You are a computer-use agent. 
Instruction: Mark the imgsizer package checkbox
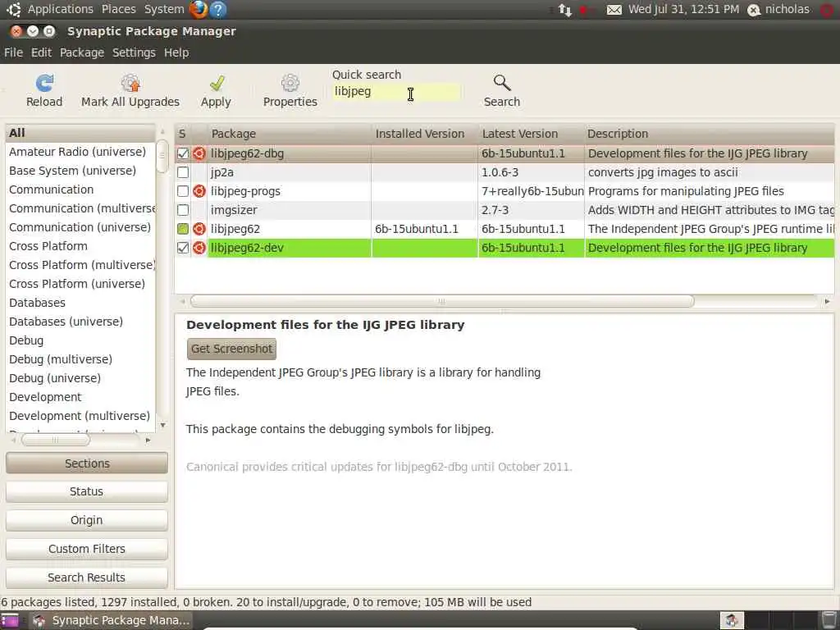(183, 210)
